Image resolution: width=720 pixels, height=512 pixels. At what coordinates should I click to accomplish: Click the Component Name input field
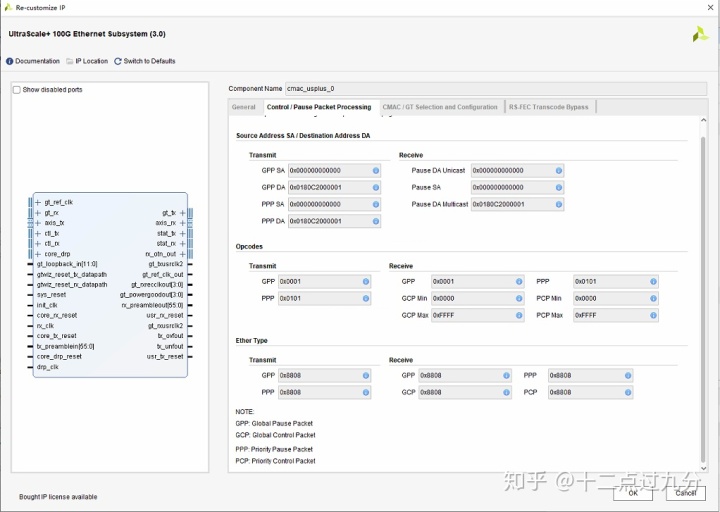click(496, 89)
